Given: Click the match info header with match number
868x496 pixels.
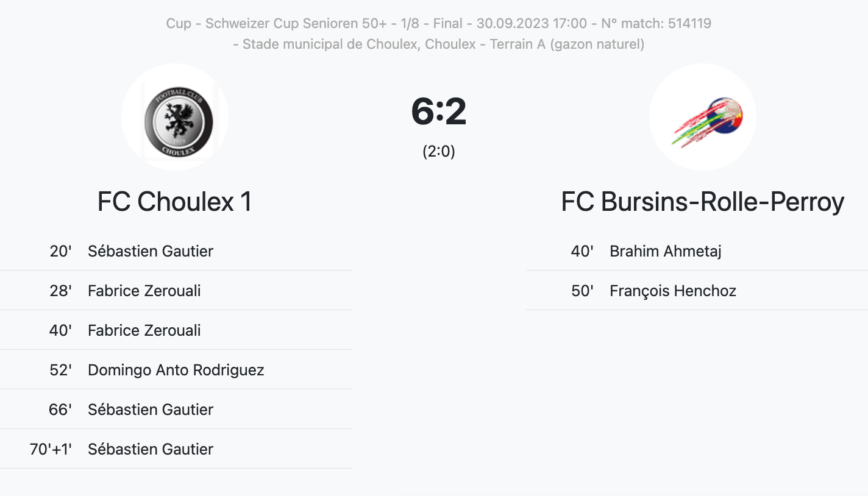Looking at the screenshot, I should coord(438,24).
